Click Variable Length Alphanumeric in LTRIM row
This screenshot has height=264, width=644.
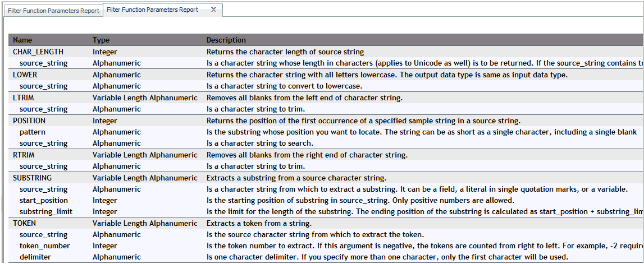click(x=145, y=98)
